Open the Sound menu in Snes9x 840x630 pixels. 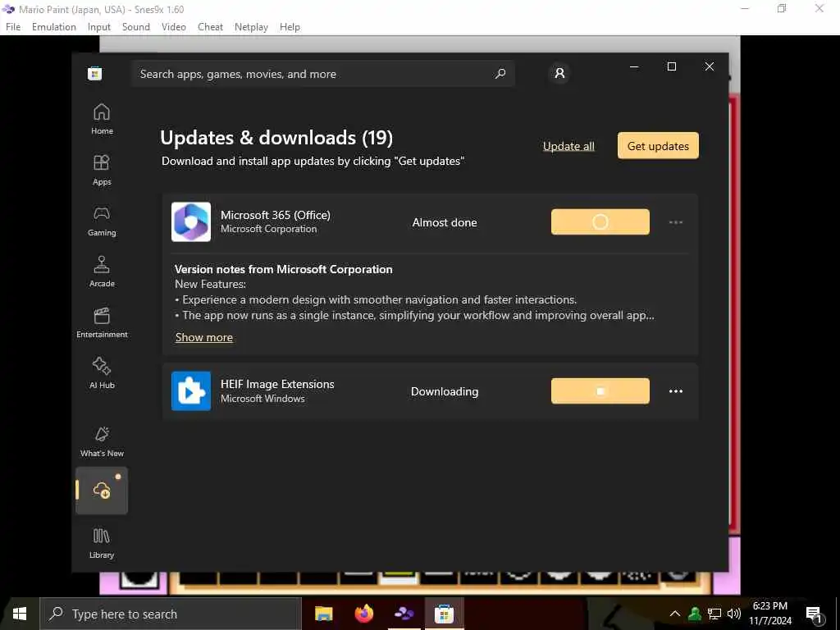point(136,27)
